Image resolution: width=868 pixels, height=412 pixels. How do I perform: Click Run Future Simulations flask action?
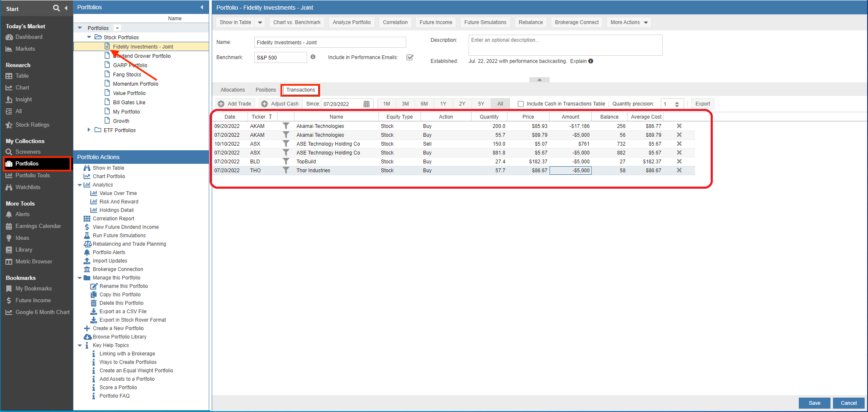click(x=119, y=236)
